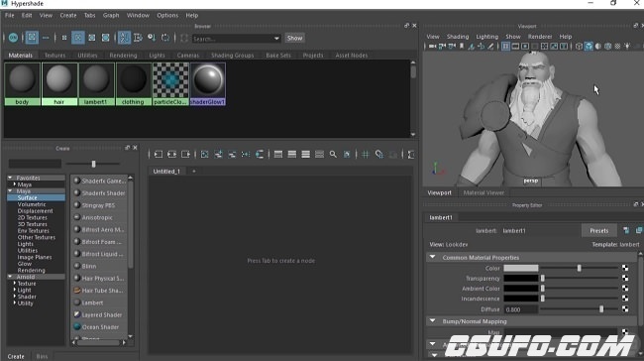Switch to the Shading Groups tab
This screenshot has width=644, height=361.
pyautogui.click(x=232, y=56)
